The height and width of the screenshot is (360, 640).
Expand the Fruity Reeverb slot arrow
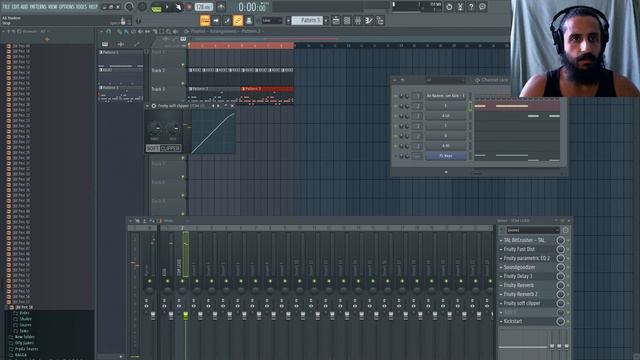tap(501, 285)
